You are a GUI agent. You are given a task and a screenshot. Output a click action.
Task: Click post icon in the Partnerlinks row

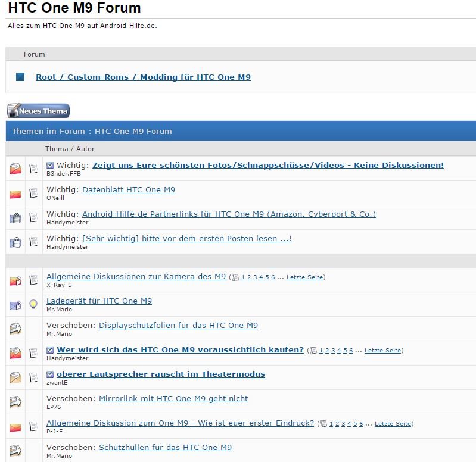pyautogui.click(x=33, y=217)
